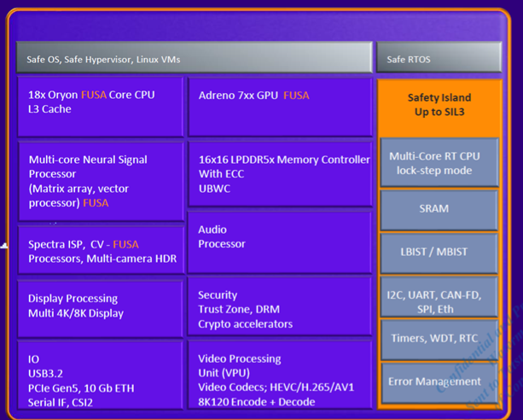
Task: Click the SRAM box
Action: [439, 209]
